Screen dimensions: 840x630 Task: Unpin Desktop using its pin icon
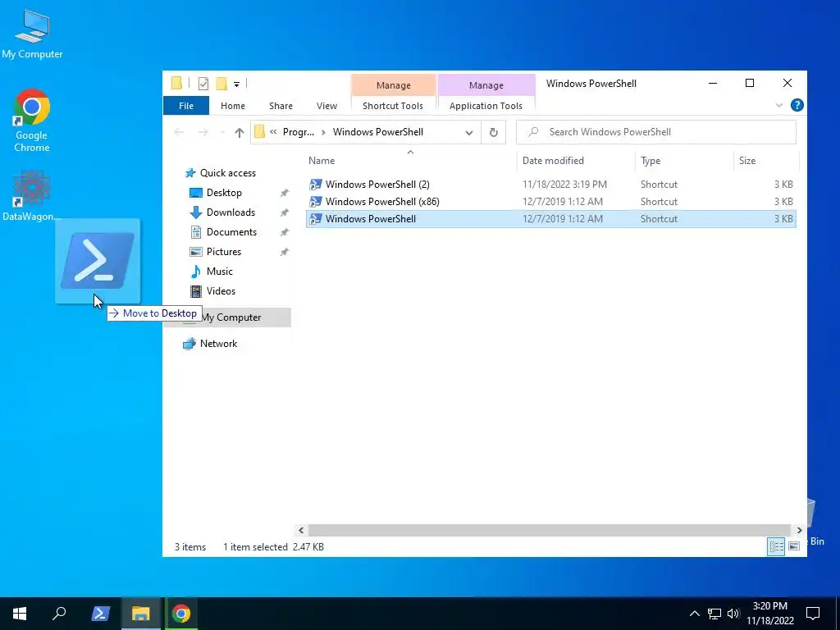pyautogui.click(x=285, y=193)
